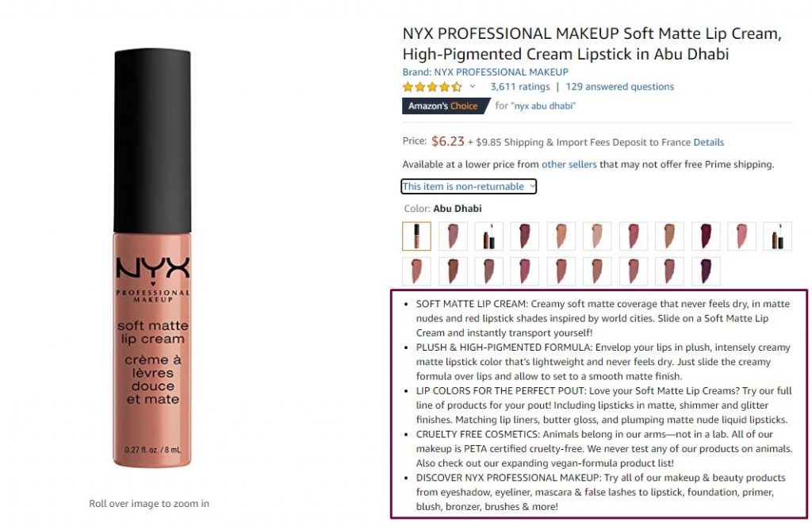
Task: Pick the tan caramel swatch in first row
Action: tap(669, 236)
